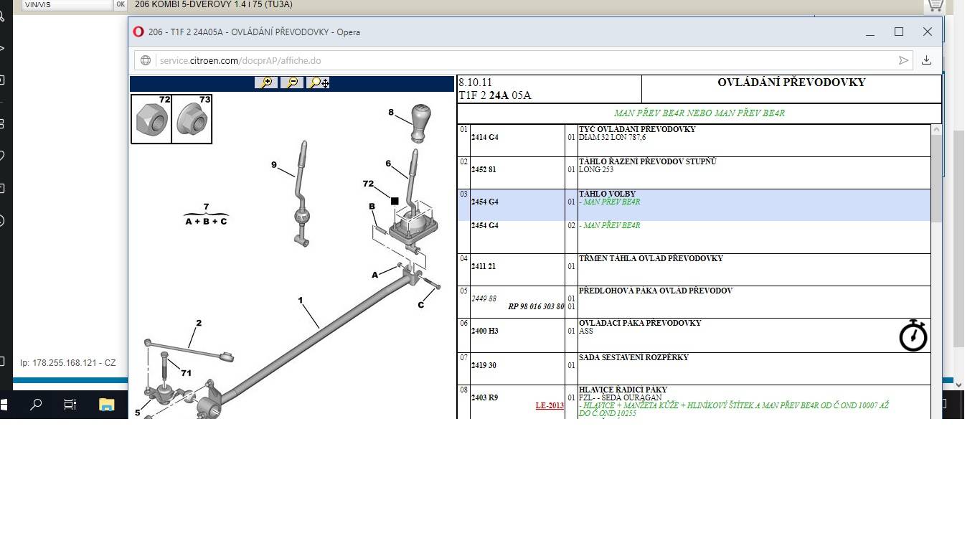
Task: Focus the VIN/VIS input field
Action: pos(67,4)
